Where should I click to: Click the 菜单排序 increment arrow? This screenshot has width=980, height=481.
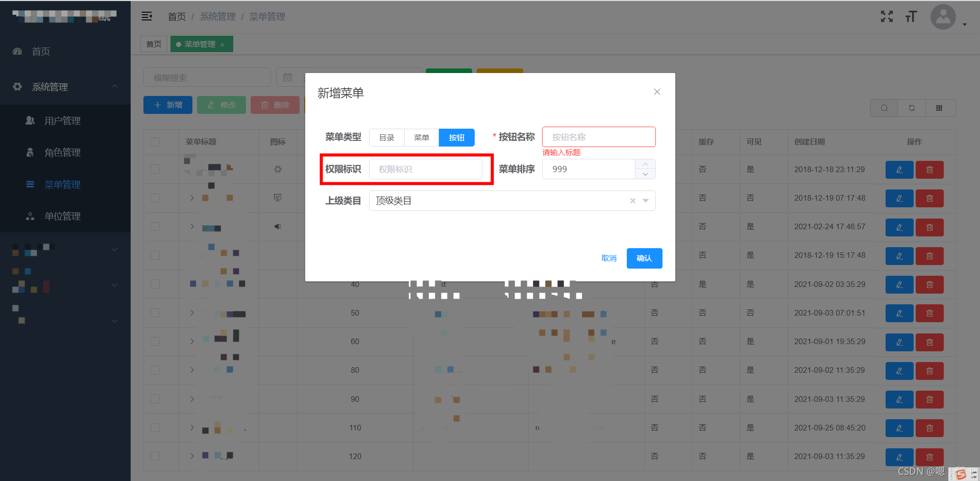tap(645, 164)
